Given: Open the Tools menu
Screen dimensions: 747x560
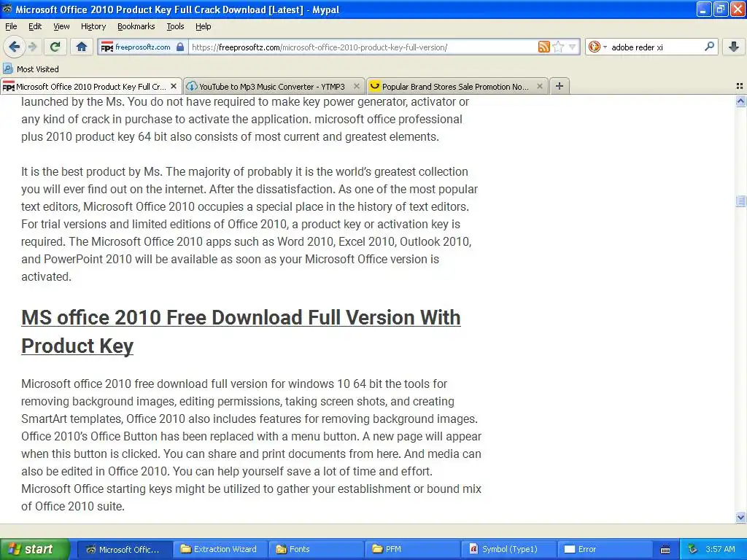Looking at the screenshot, I should (175, 26).
